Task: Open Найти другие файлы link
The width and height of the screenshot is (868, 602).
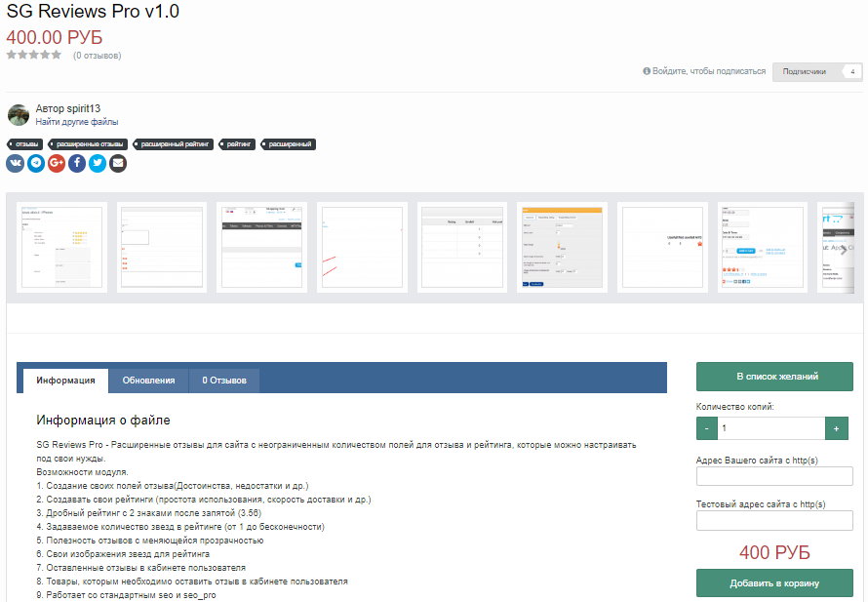Action: tap(77, 122)
